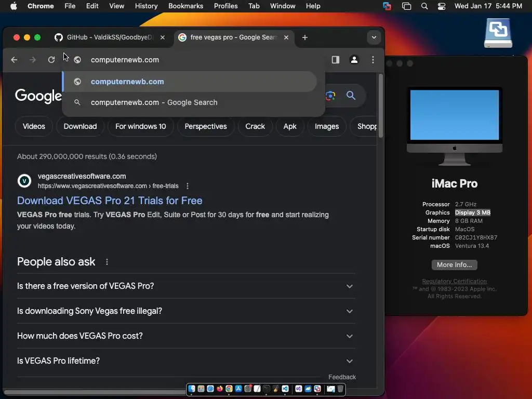Viewport: 532px width, 399px height.
Task: Click the Google logo
Action: [x=38, y=96]
